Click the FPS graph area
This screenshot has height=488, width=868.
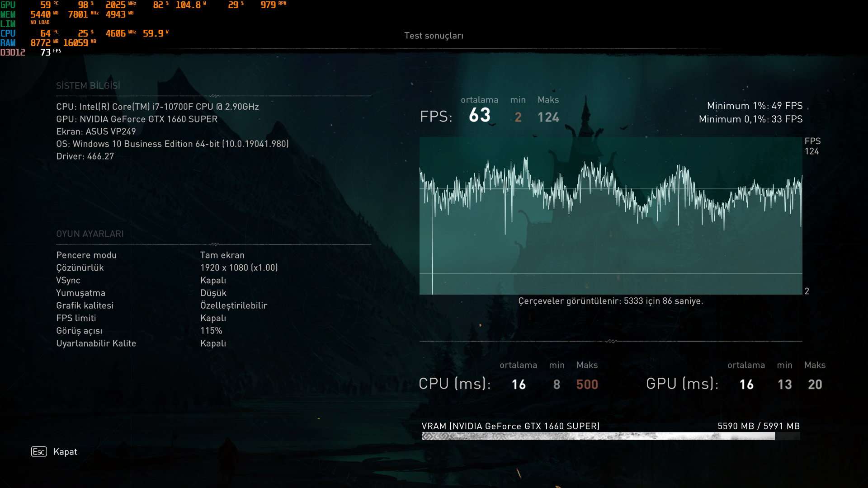tap(610, 216)
